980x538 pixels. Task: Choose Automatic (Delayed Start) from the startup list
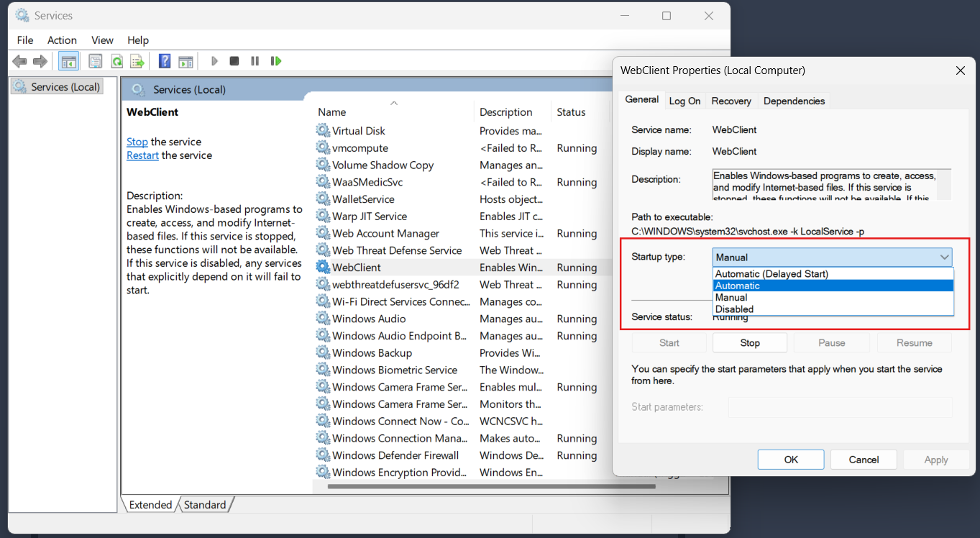[833, 274]
